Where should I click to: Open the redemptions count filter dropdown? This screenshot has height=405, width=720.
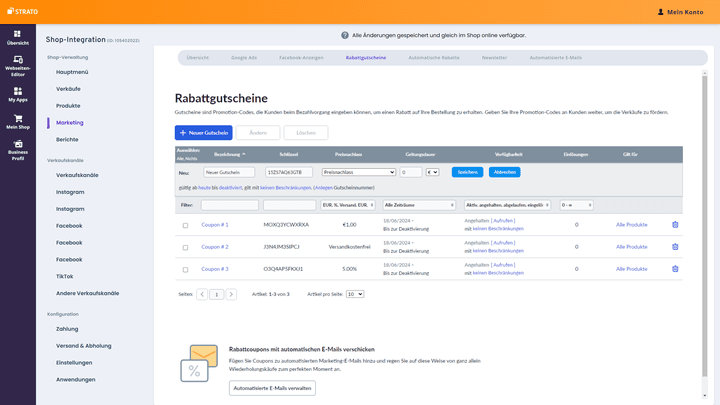[576, 205]
